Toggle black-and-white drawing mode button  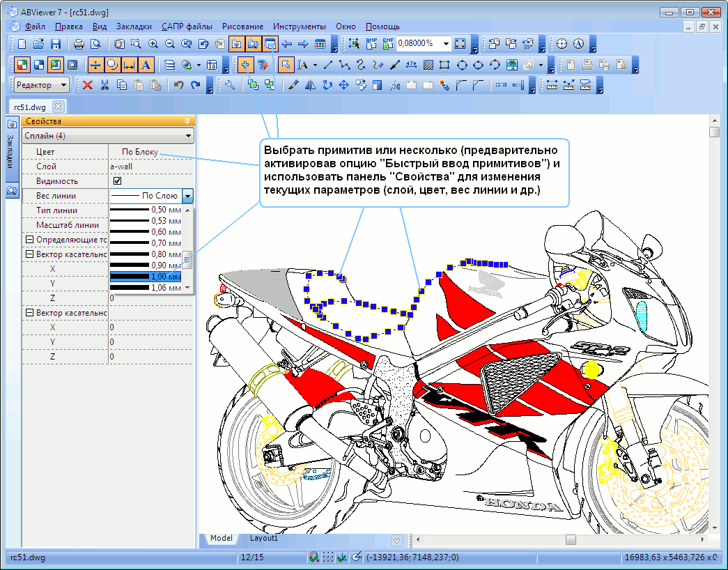coord(38,65)
